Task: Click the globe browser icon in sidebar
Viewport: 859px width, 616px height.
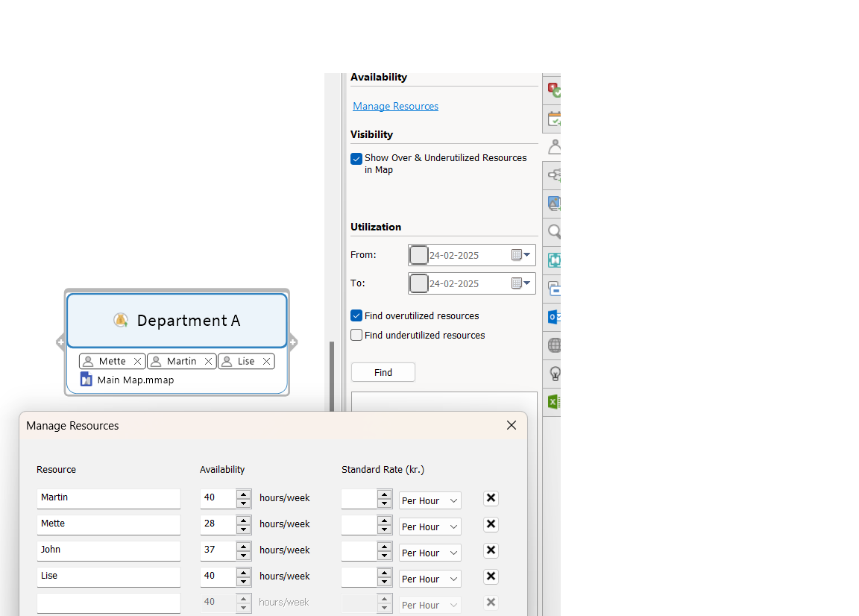Action: [x=553, y=345]
